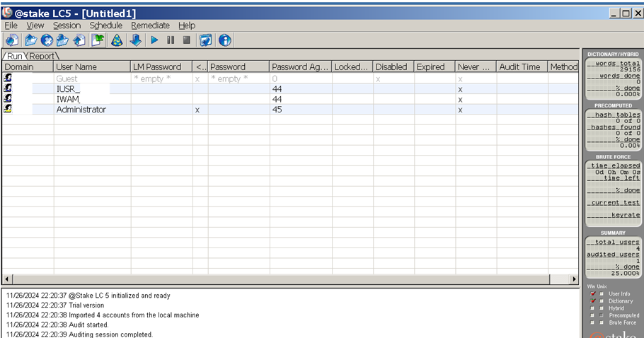The height and width of the screenshot is (338, 644).
Task: Click the Locked column header
Action: pos(352,67)
